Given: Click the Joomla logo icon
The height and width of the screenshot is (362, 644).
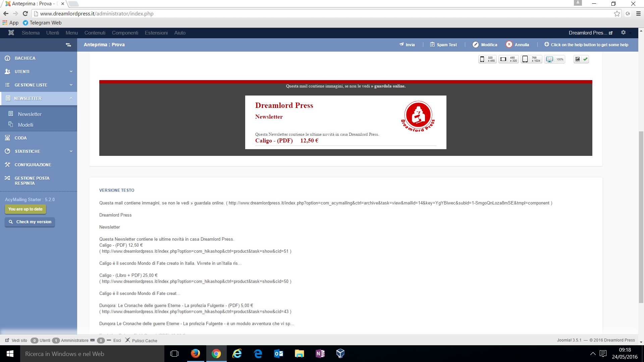Looking at the screenshot, I should (x=11, y=33).
